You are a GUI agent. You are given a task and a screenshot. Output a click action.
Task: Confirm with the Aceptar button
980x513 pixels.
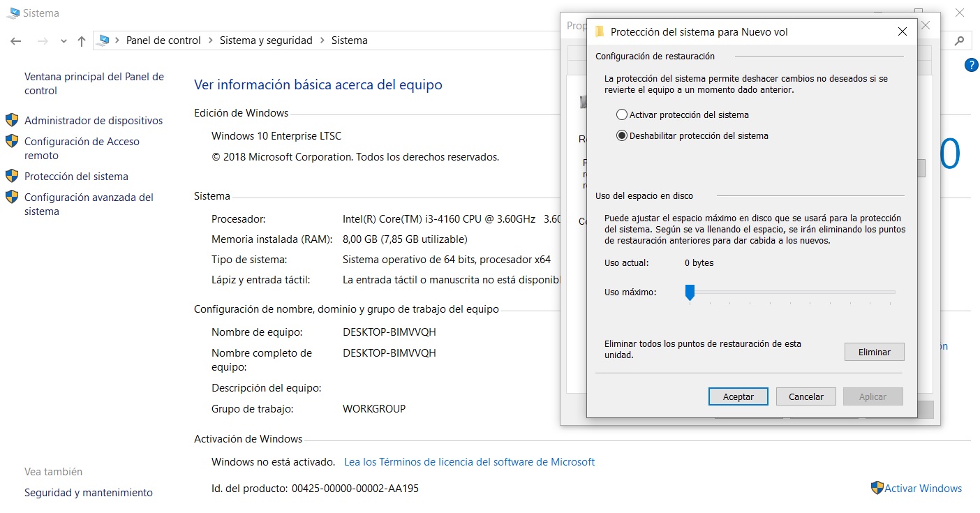[x=738, y=396]
